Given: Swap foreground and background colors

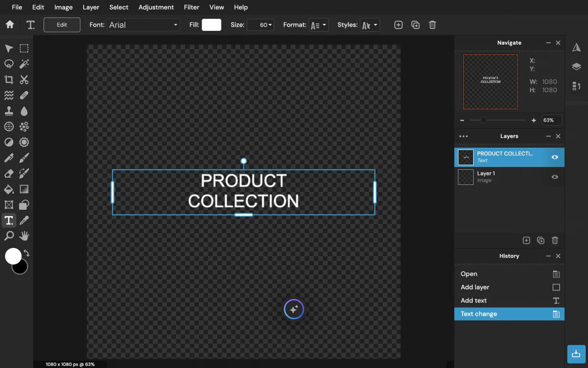Looking at the screenshot, I should (x=27, y=253).
